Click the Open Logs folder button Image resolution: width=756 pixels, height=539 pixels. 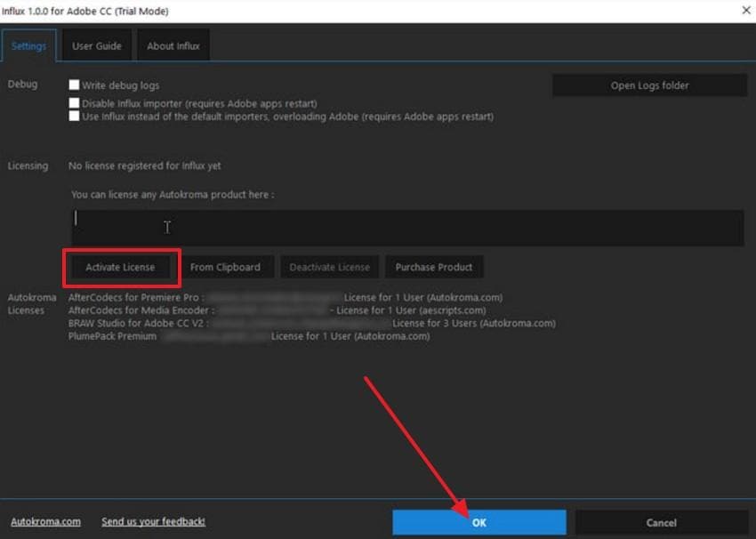(648, 84)
